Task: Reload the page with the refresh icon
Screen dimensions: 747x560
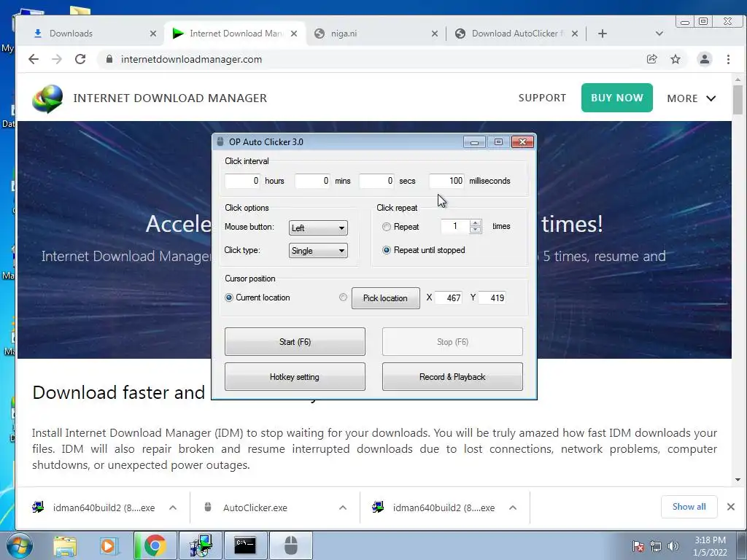Action: point(80,59)
